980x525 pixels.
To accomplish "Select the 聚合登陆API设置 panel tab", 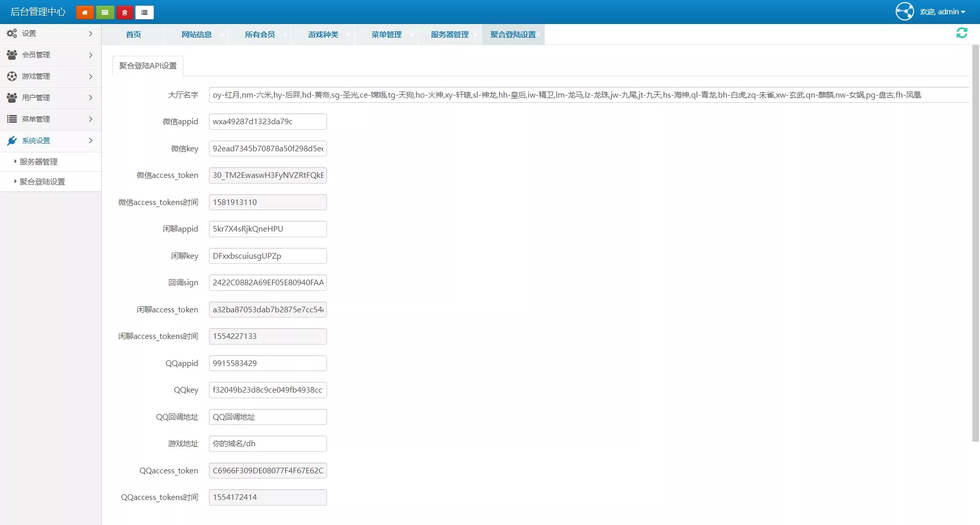I will (148, 66).
